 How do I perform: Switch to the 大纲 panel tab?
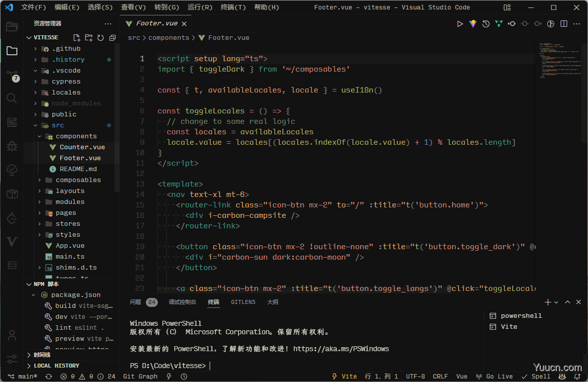tap(273, 302)
